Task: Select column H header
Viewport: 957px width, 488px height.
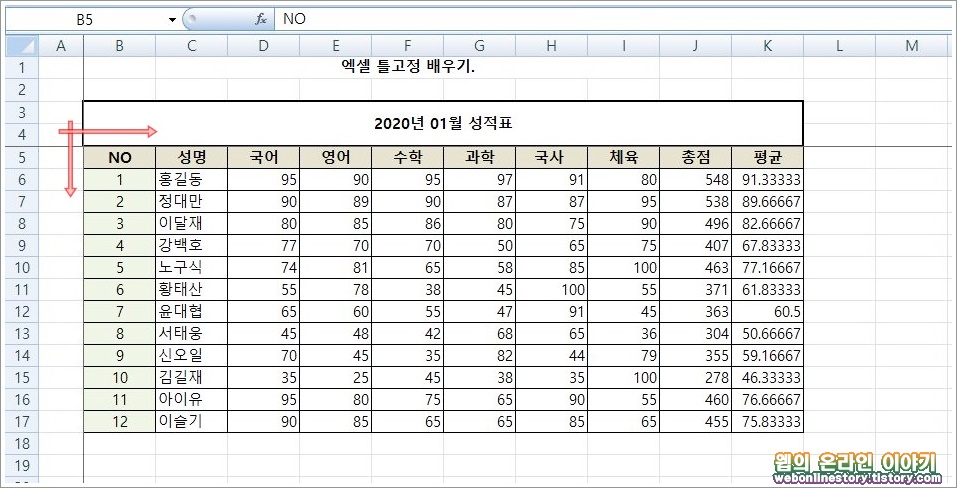Action: point(552,46)
